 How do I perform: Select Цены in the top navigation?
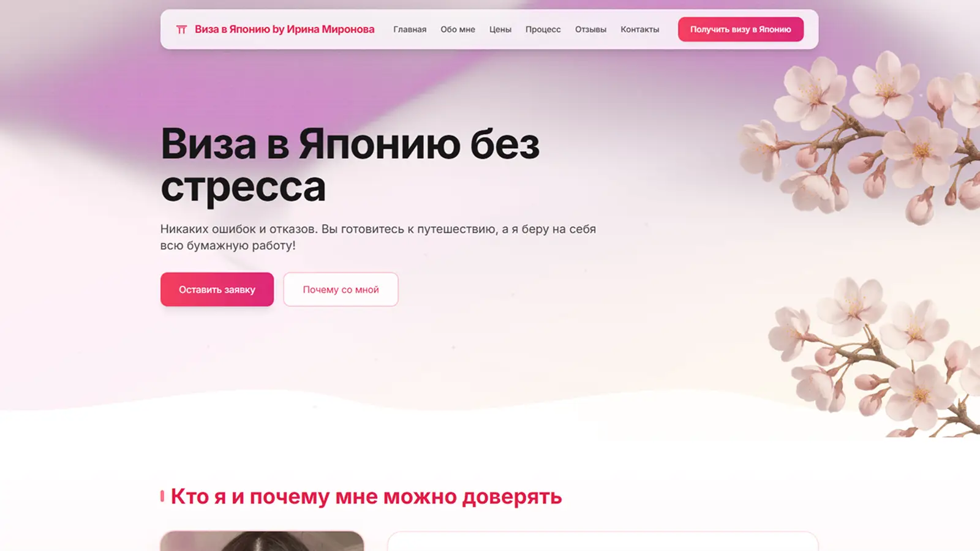tap(500, 29)
